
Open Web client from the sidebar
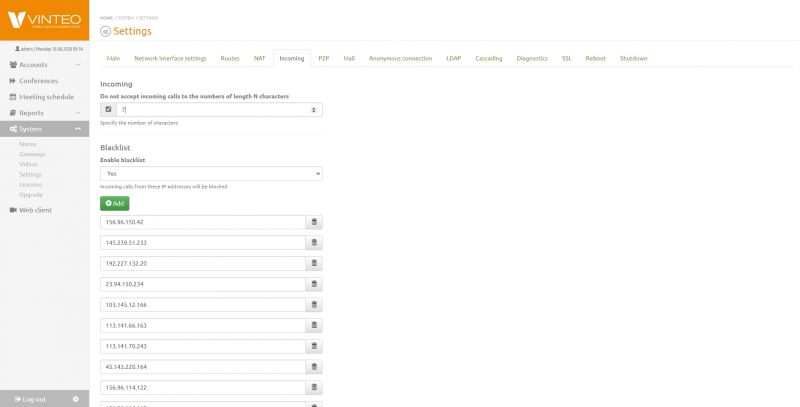pos(36,210)
